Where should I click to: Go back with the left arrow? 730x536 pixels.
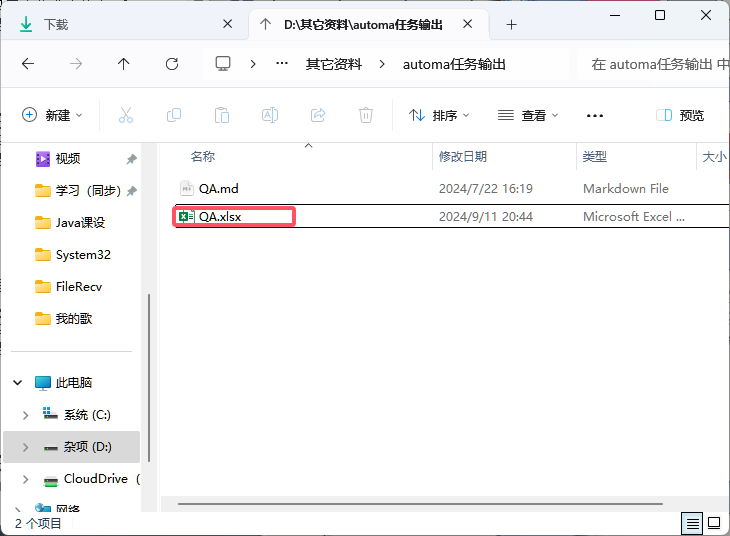pyautogui.click(x=28, y=64)
